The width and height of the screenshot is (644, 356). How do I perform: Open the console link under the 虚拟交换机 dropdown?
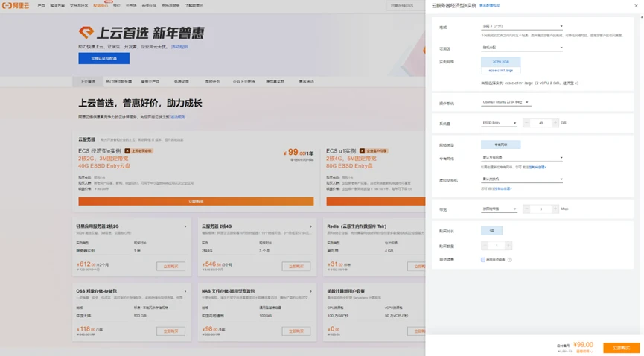[502, 188]
